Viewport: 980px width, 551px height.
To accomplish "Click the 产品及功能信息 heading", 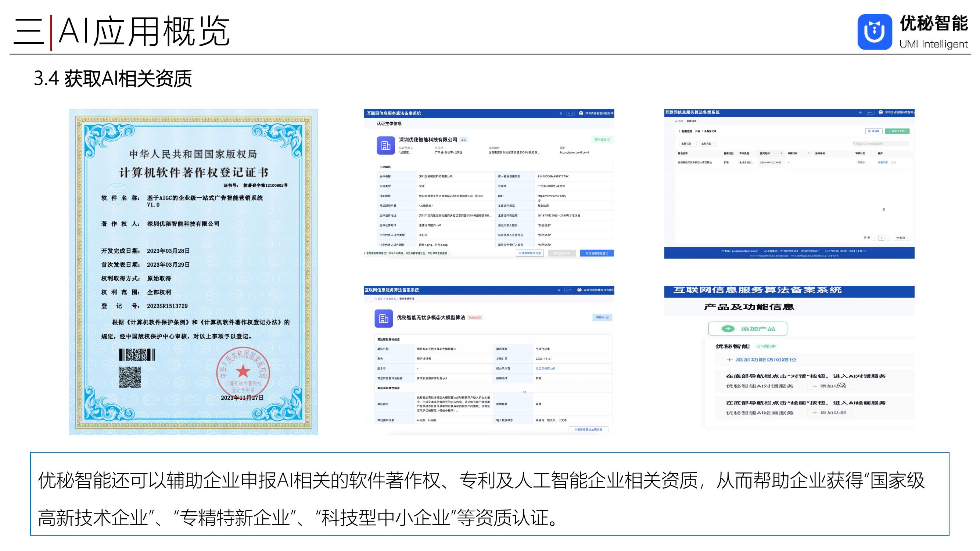I will (749, 307).
